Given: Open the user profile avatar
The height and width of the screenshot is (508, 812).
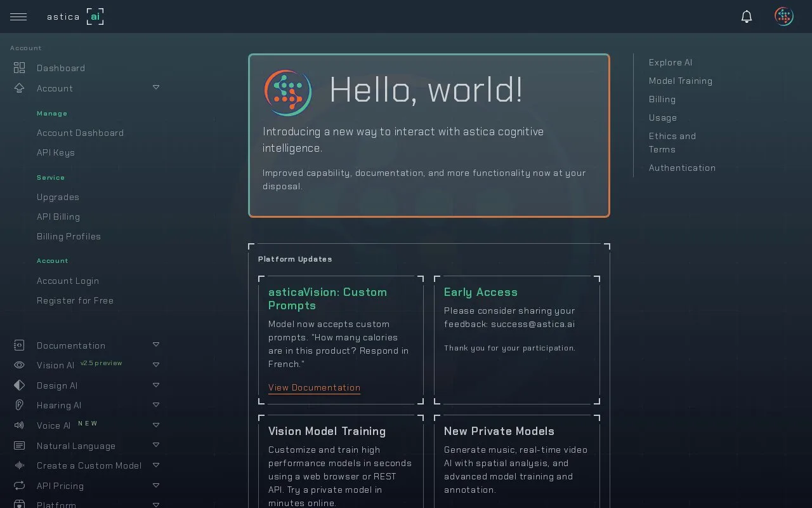Looking at the screenshot, I should click(x=784, y=17).
